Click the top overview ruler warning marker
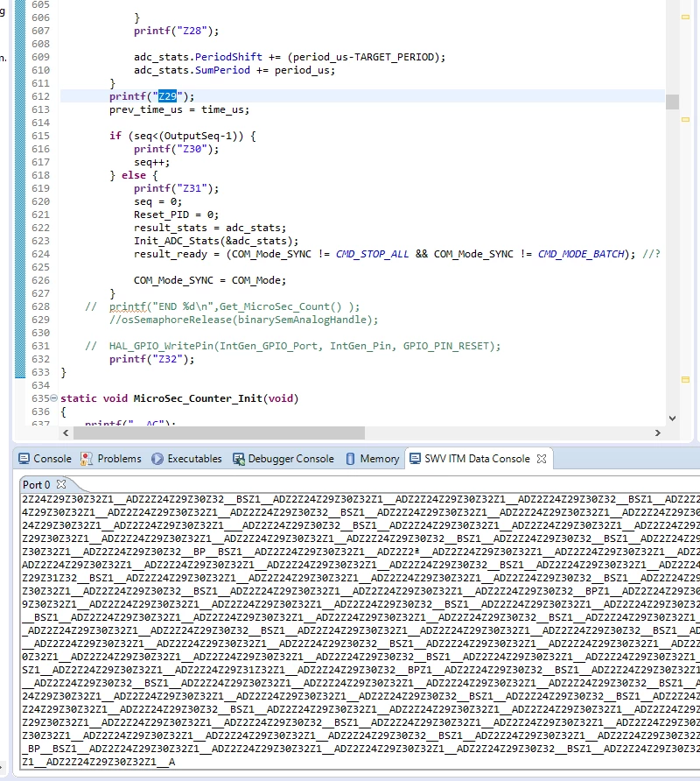700x781 pixels. (685, 17)
